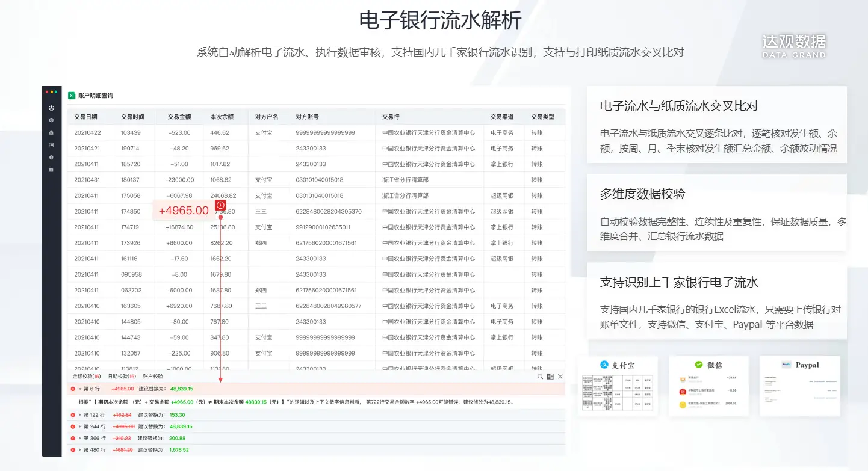Click the 本次余额 column header
Image resolution: width=868 pixels, height=471 pixels.
(222, 117)
